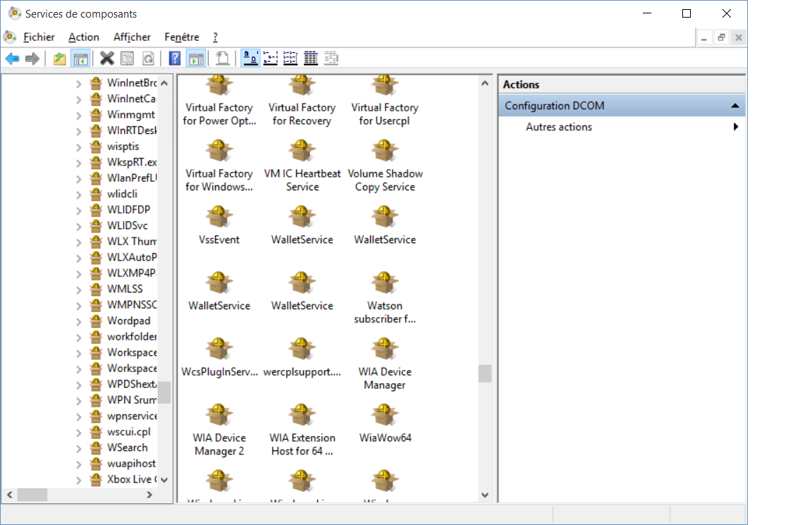Switch to large icons view

tap(251, 58)
